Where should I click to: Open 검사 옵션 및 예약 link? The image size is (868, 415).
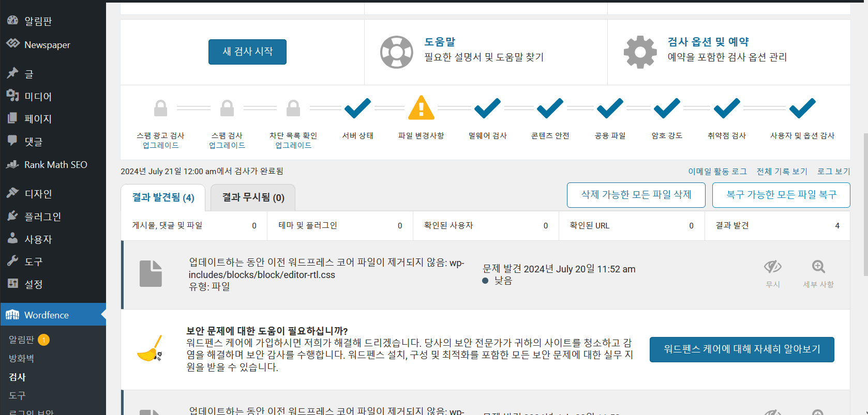click(x=708, y=42)
